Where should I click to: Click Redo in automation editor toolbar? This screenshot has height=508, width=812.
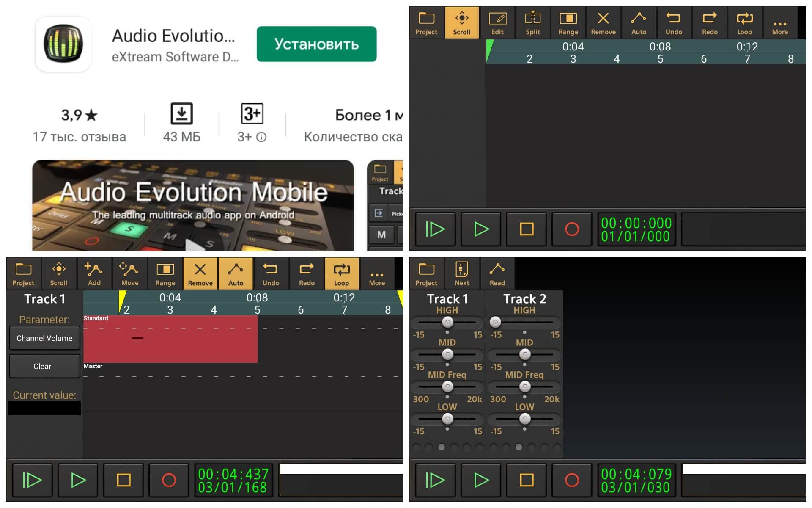click(x=307, y=274)
